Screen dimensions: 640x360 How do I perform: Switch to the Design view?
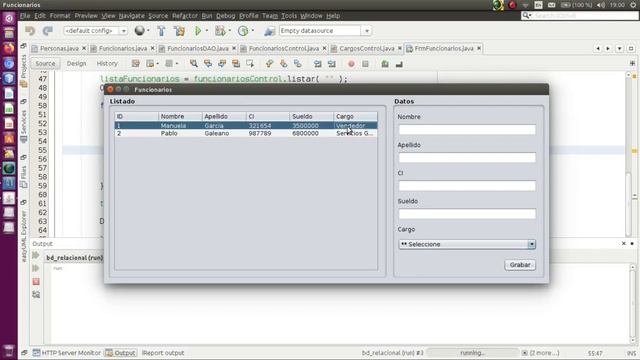(x=76, y=64)
